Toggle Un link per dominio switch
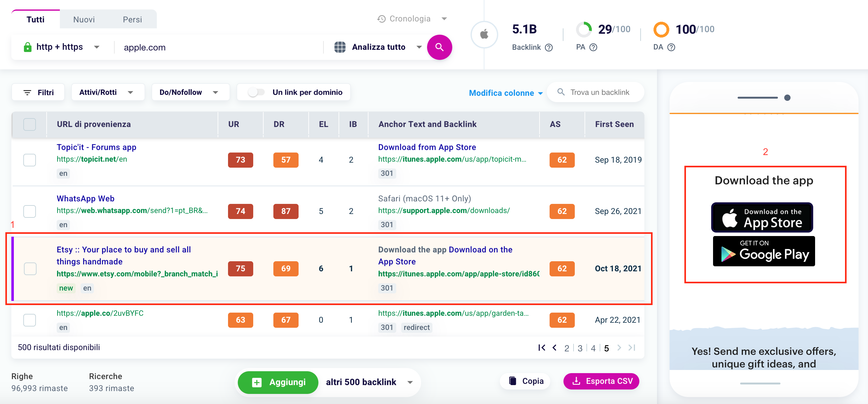Image resolution: width=868 pixels, height=404 pixels. click(256, 92)
